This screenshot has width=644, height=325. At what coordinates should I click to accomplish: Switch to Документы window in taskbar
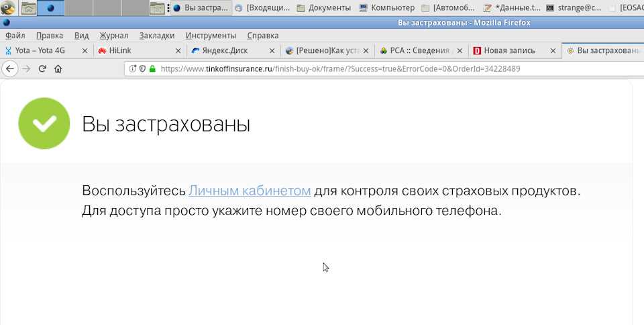(x=324, y=8)
